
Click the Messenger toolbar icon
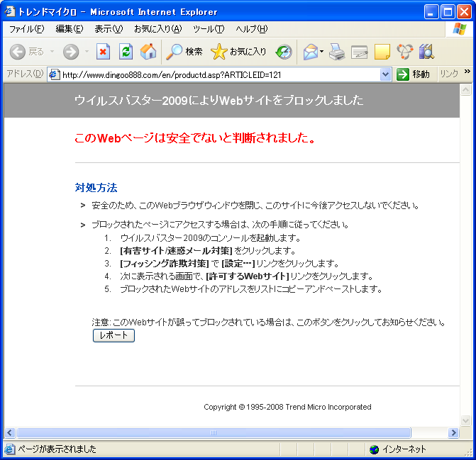405,52
